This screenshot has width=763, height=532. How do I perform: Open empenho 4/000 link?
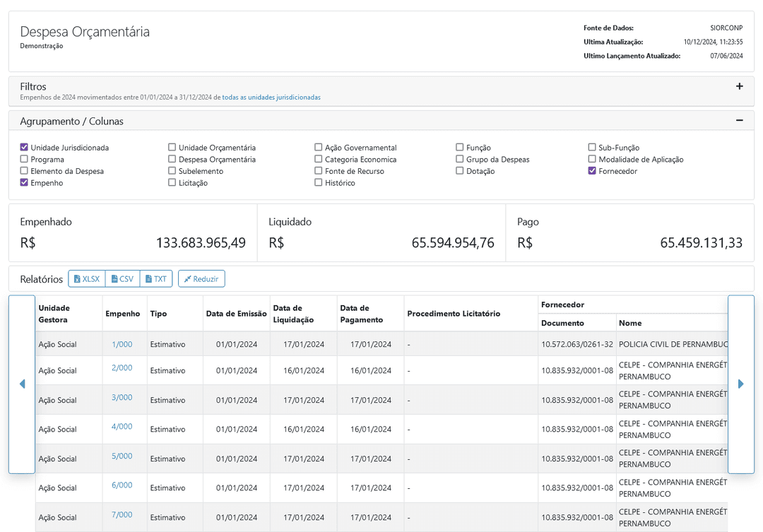122,427
